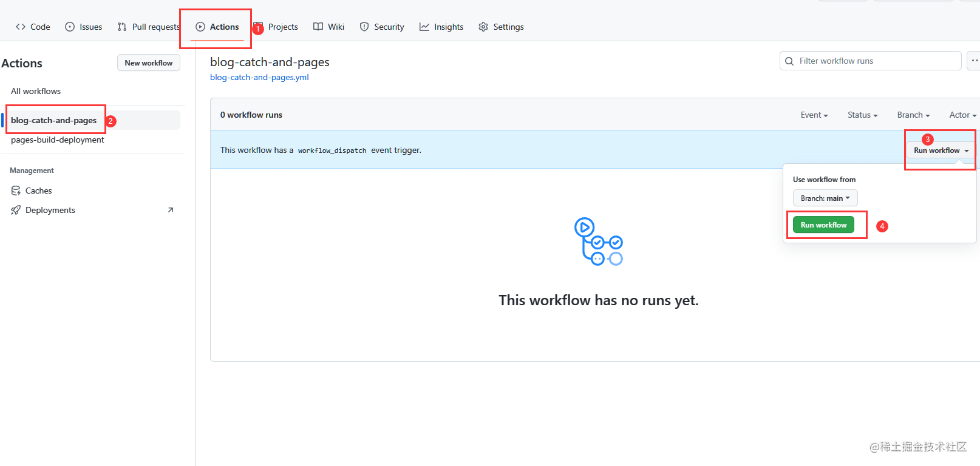Click the New workflow button
The height and width of the screenshot is (466, 980).
[x=149, y=63]
